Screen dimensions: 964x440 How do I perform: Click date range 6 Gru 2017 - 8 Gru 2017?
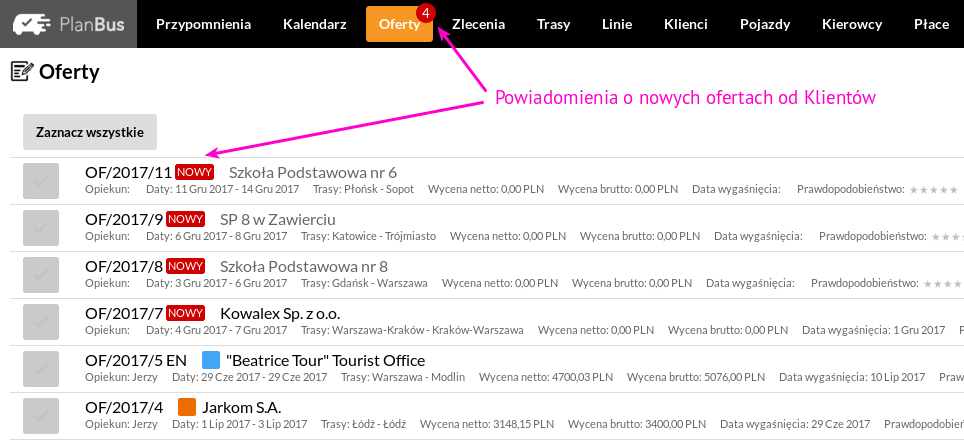tap(231, 236)
